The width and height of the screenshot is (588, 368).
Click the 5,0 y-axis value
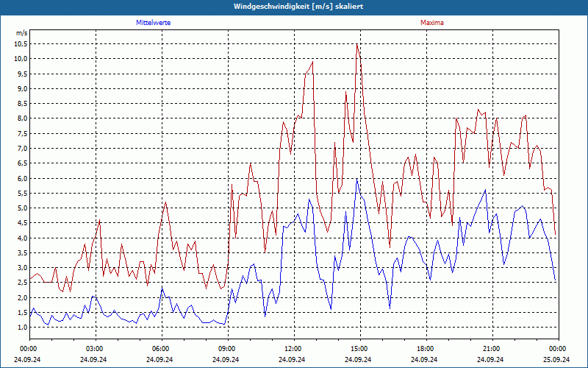pos(23,208)
